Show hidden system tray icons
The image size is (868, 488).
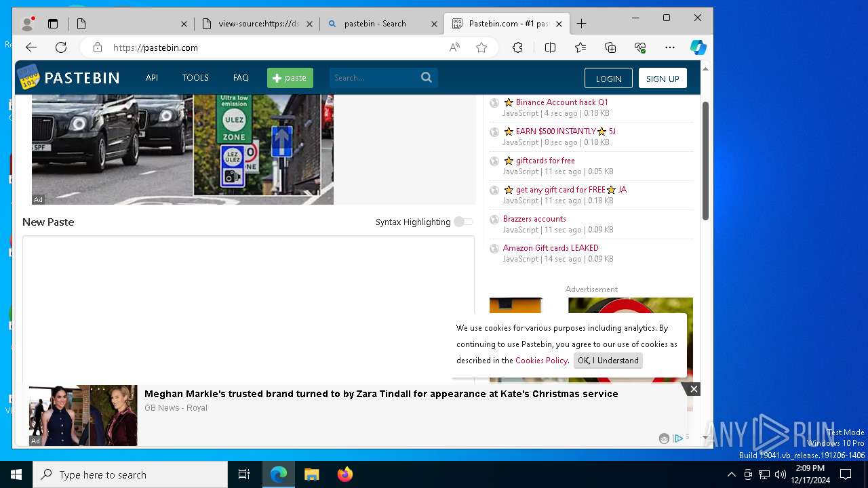(x=731, y=474)
